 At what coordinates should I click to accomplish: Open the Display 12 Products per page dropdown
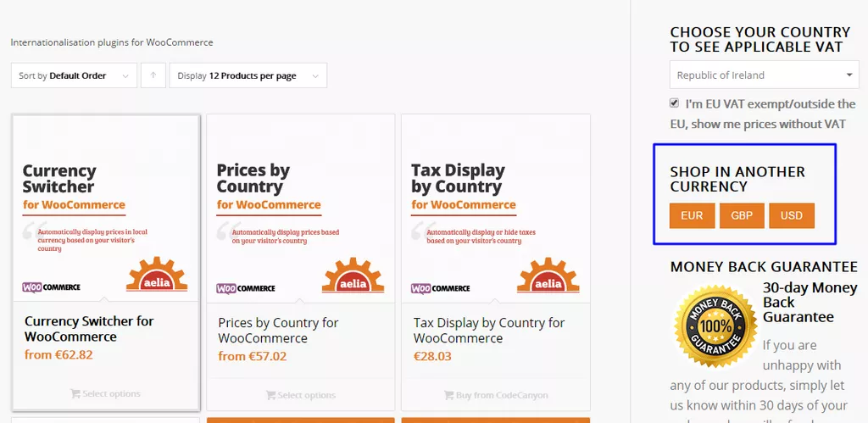click(x=248, y=75)
